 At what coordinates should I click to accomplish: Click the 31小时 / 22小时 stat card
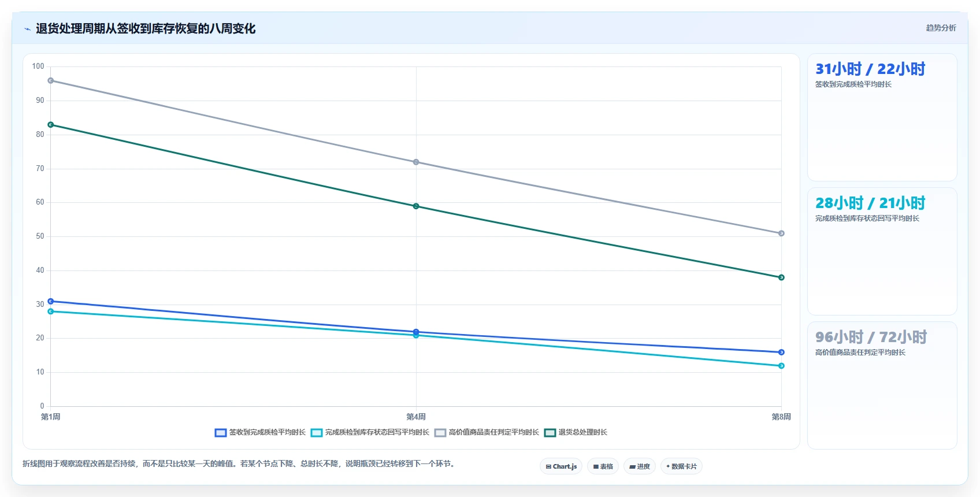[882, 117]
